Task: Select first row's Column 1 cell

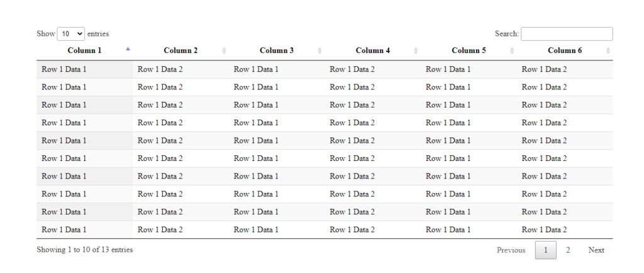Action: (85, 69)
